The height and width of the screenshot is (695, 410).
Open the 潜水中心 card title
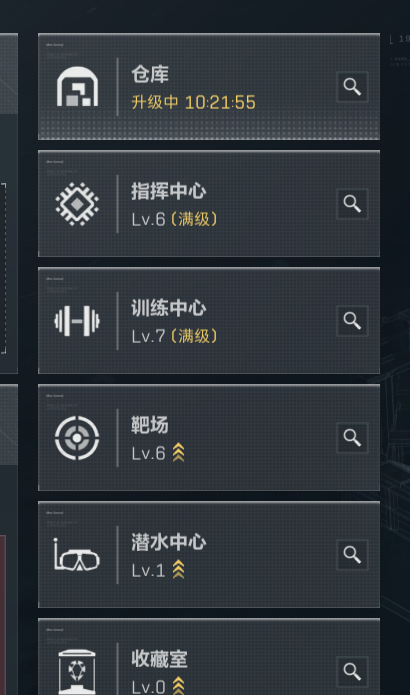[168, 542]
